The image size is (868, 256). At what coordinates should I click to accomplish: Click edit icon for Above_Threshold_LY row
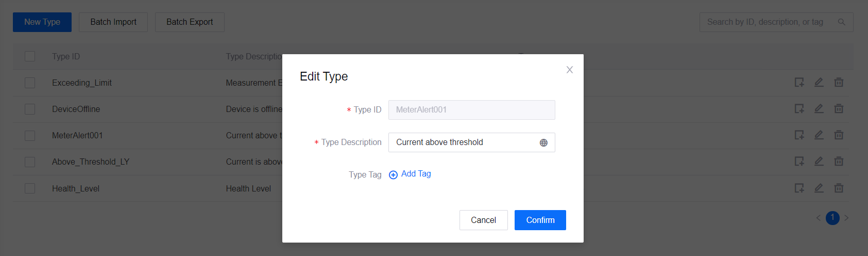click(x=819, y=162)
